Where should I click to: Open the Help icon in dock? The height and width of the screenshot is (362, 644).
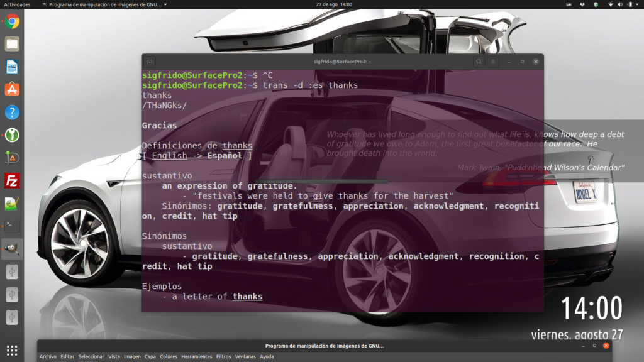(12, 112)
